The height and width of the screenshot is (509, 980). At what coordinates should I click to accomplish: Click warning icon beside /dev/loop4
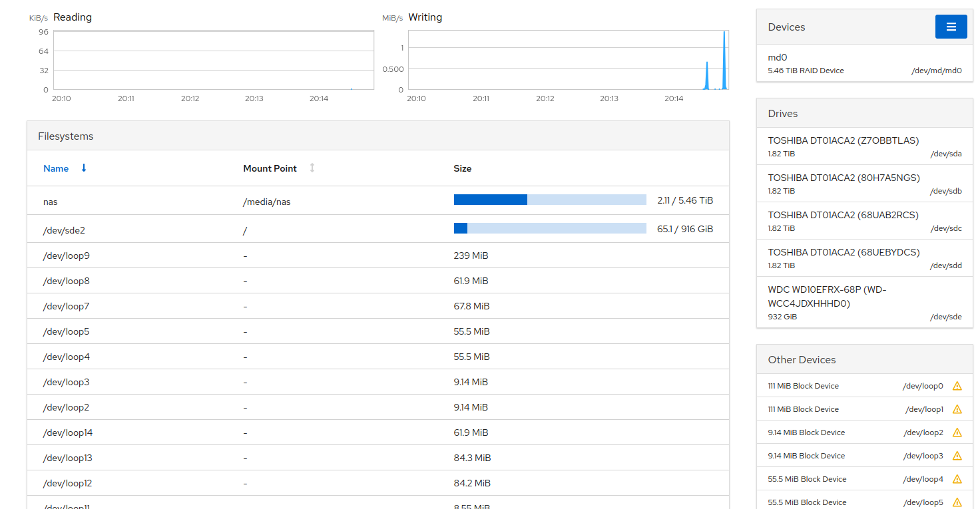tap(957, 479)
